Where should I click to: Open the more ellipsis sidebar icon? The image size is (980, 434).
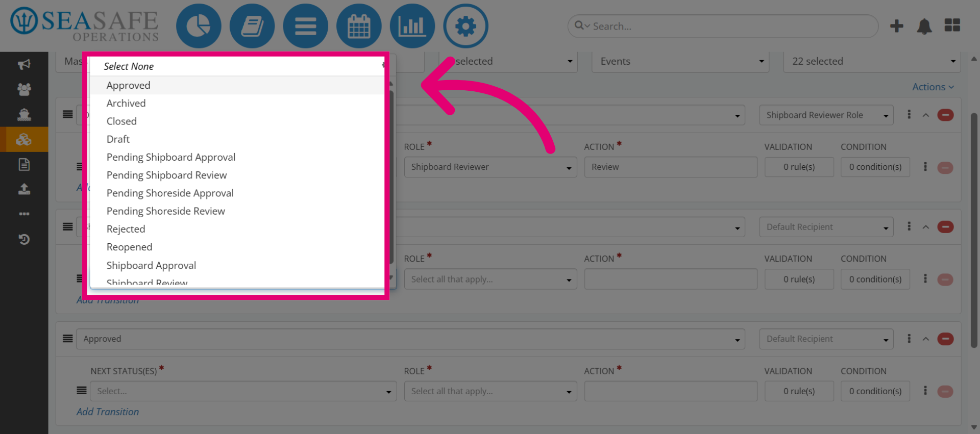(x=24, y=214)
